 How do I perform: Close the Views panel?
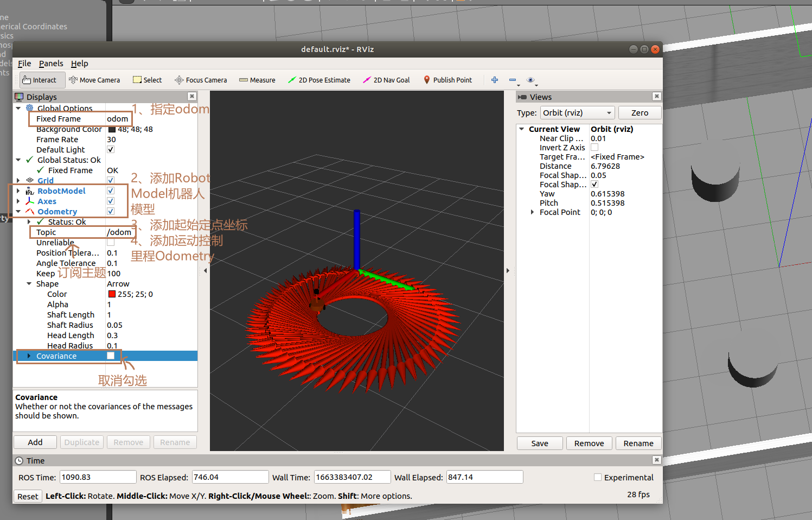click(x=657, y=96)
